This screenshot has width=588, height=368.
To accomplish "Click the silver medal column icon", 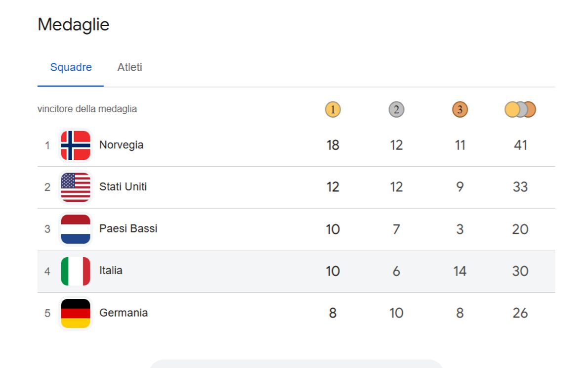I will [x=396, y=109].
